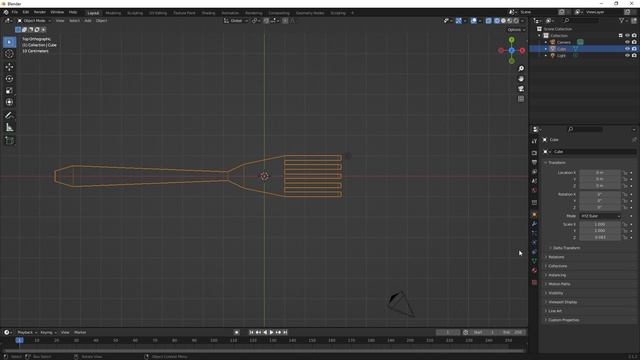640x360 pixels.
Task: Open the Object Data properties green triangle tab
Action: tap(534, 260)
